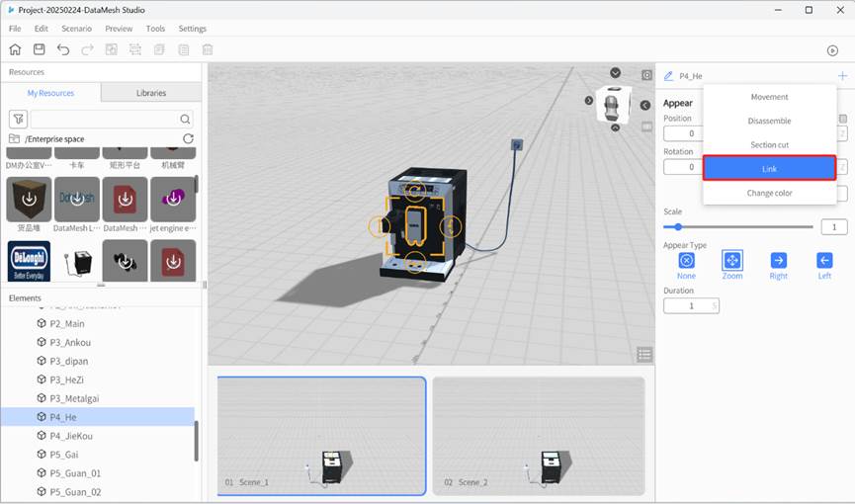The width and height of the screenshot is (855, 504).
Task: Choose Disassemble from the action menu
Action: (x=769, y=122)
